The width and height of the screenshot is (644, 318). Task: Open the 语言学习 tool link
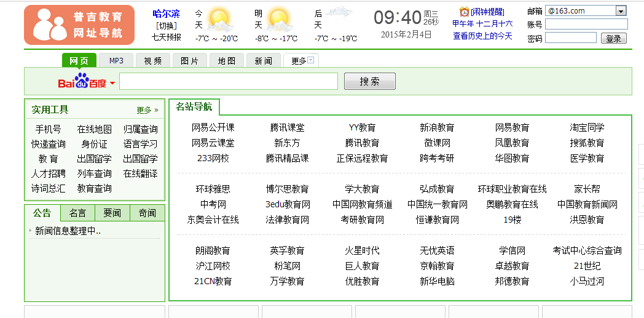[x=141, y=144]
